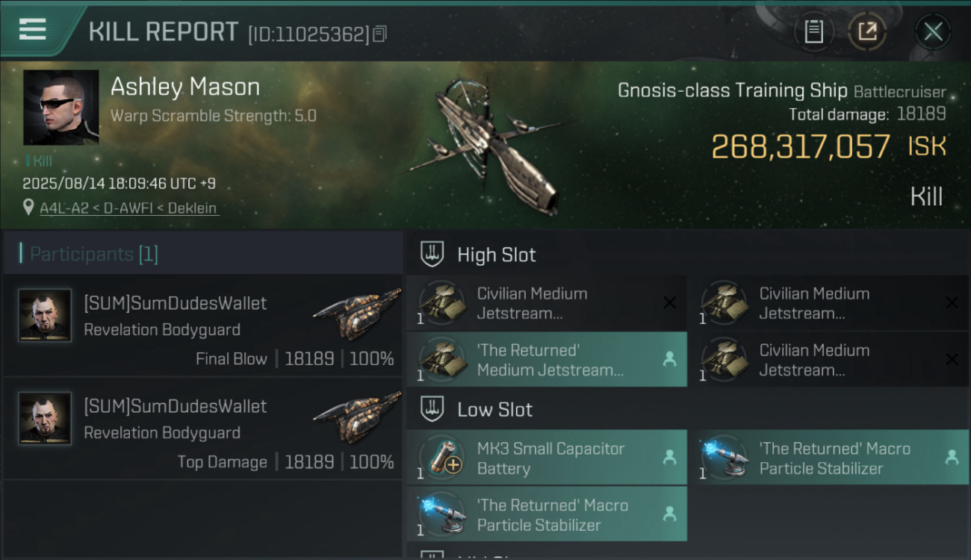971x560 pixels.
Task: View Ashley Mason's pilot portrait
Action: [x=61, y=108]
